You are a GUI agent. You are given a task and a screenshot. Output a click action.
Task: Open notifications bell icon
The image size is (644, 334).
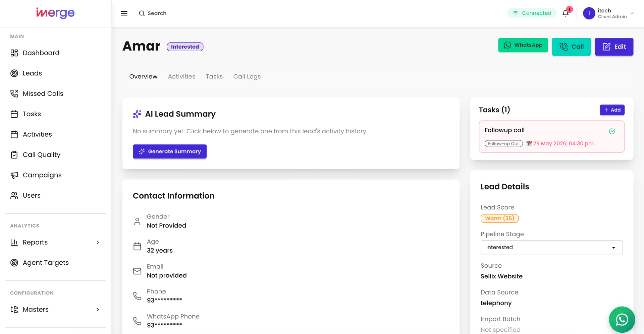click(x=566, y=13)
